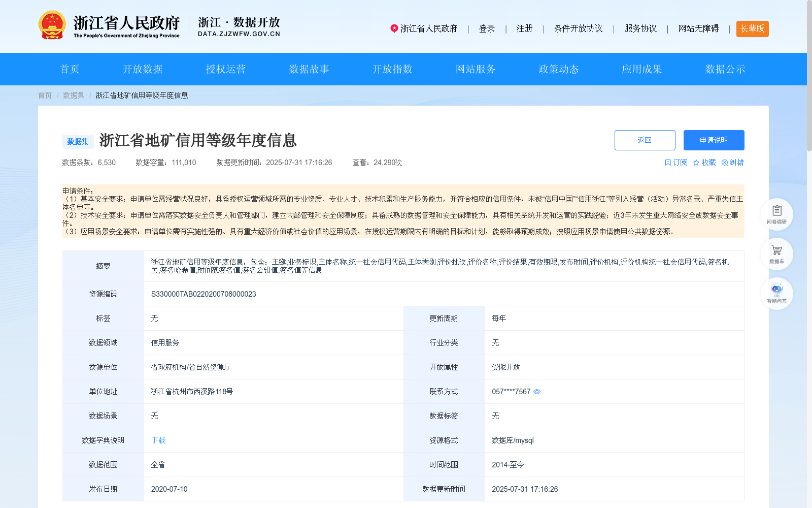Open the 授权运营 navigation tab
This screenshot has width=812, height=508.
point(226,69)
